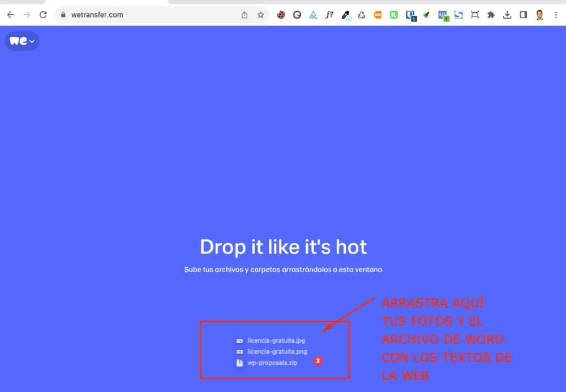Image resolution: width=566 pixels, height=392 pixels.
Task: Click the licencia-gratuita.png file
Action: click(276, 351)
